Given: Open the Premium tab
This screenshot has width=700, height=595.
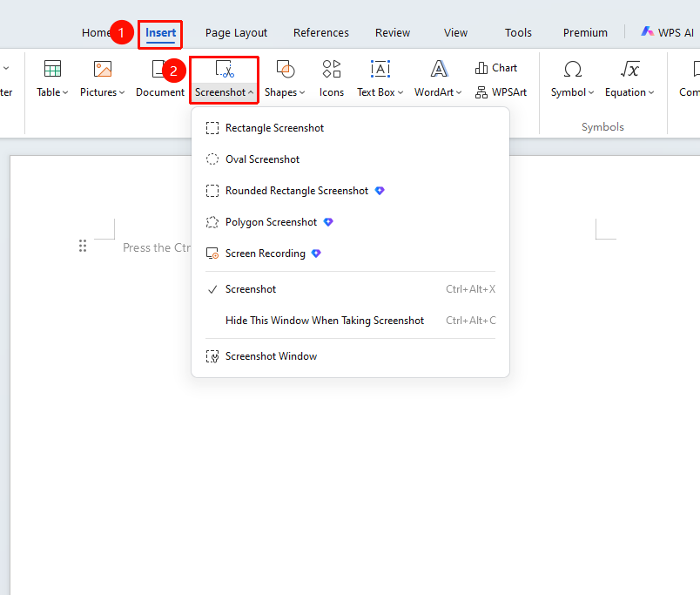Looking at the screenshot, I should pos(585,33).
